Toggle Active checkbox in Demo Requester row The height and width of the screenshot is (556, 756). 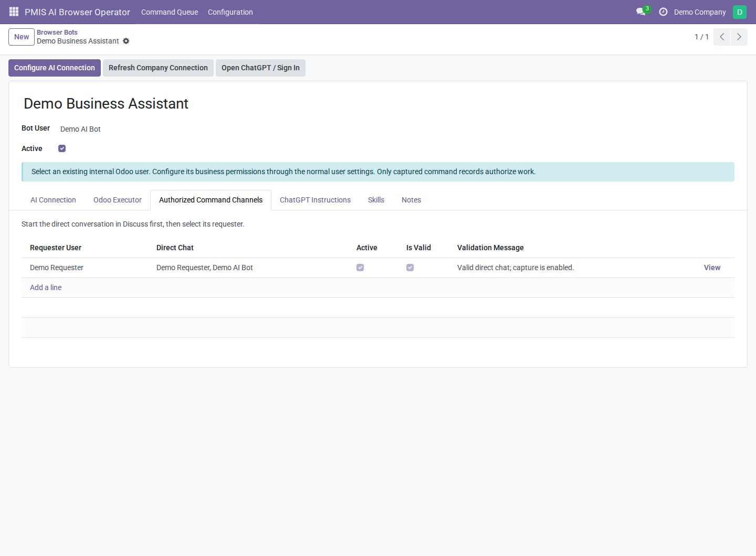[360, 268]
